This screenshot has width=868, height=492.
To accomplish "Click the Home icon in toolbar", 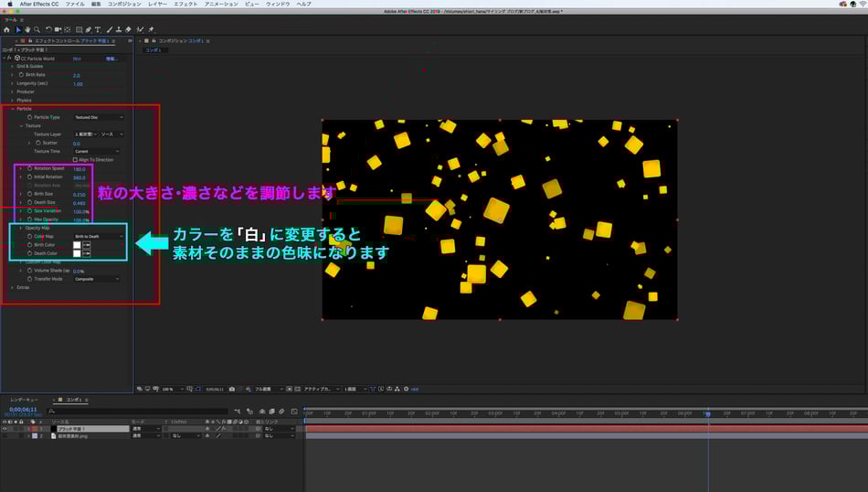I will (6, 29).
